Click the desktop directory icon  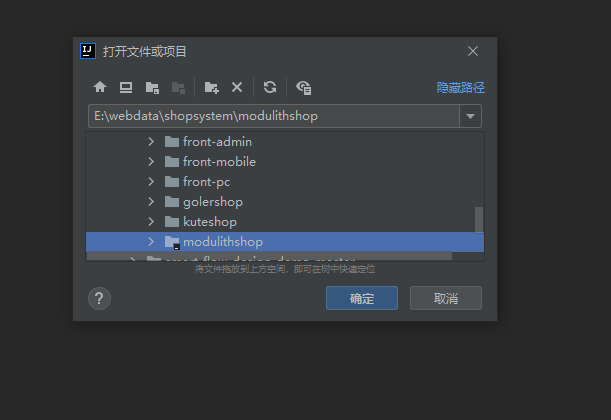coord(126,87)
